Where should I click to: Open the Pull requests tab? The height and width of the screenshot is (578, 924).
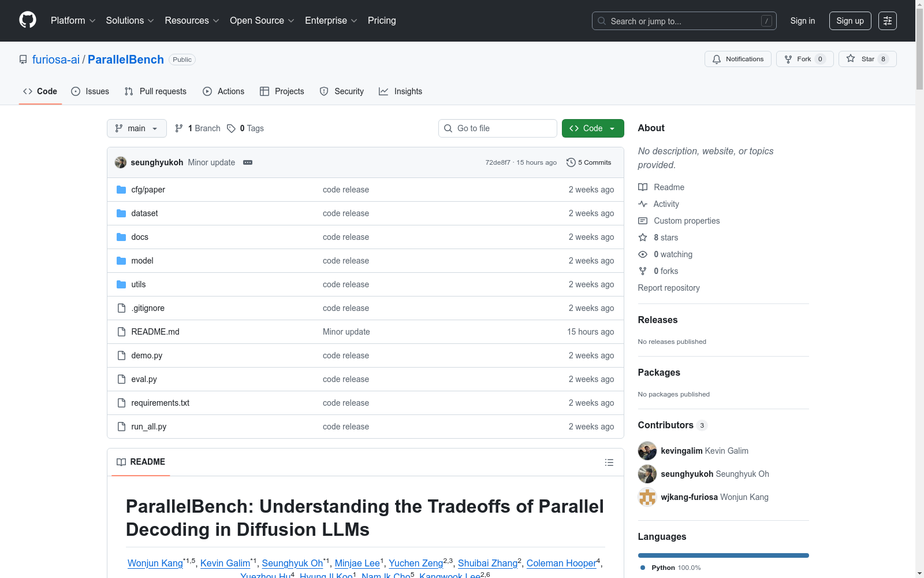tap(155, 91)
